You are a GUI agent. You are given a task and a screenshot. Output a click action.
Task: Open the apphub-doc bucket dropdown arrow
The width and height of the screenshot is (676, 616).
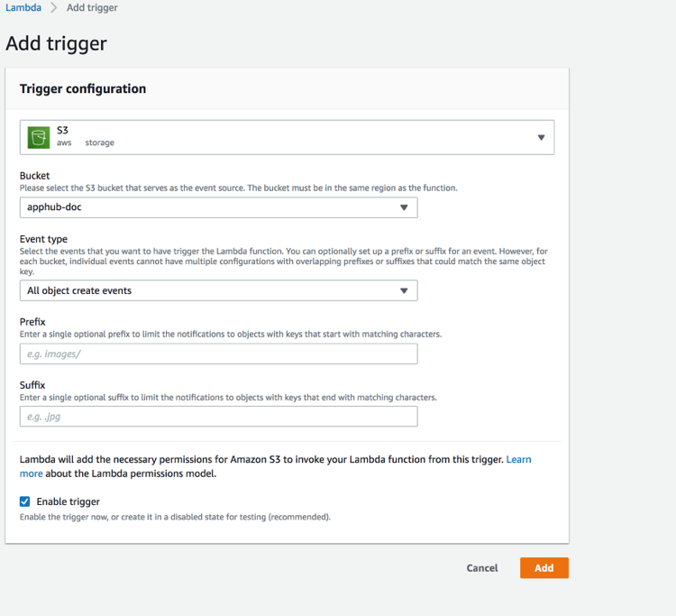pyautogui.click(x=404, y=207)
